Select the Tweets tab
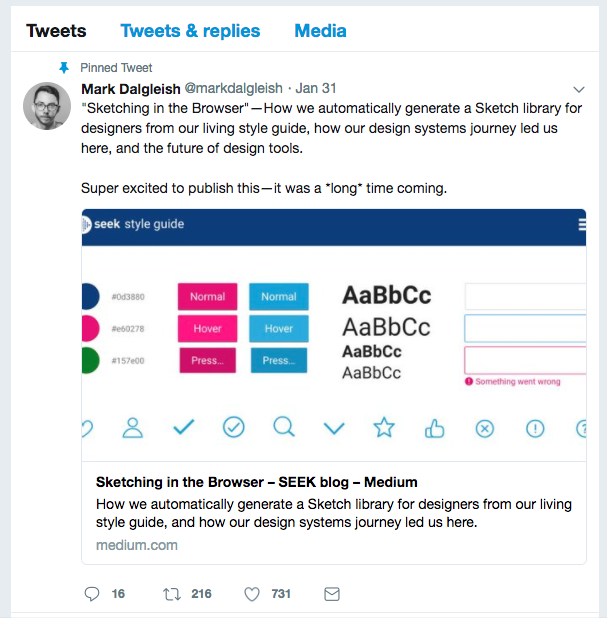The image size is (607, 618). tap(56, 31)
